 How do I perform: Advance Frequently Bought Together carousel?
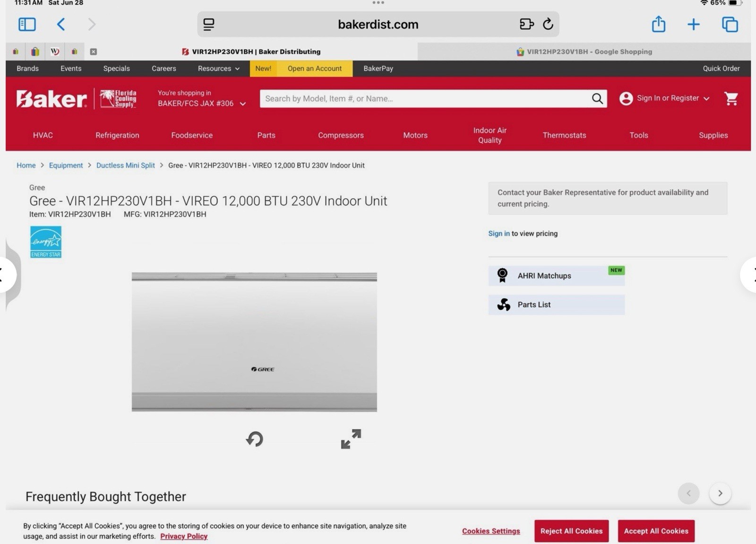coord(720,493)
